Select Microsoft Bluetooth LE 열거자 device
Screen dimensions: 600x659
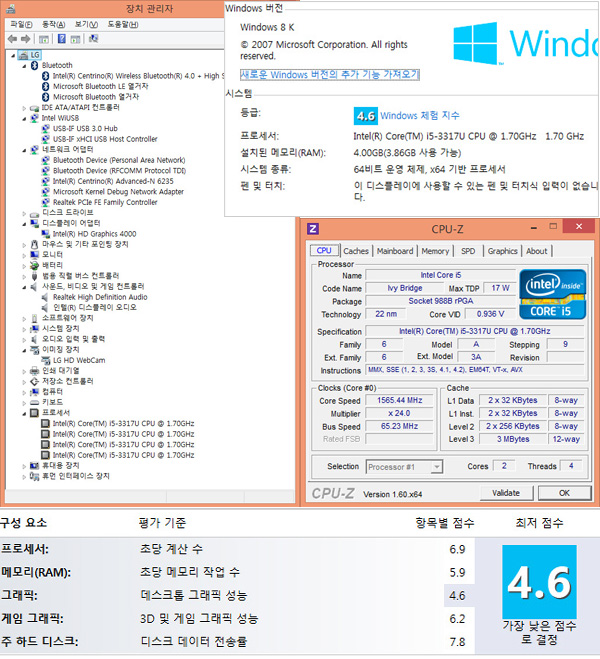tap(100, 87)
